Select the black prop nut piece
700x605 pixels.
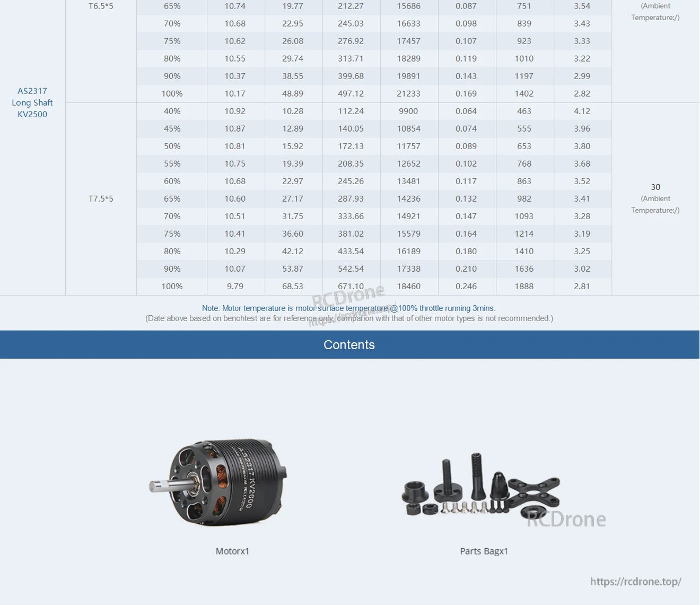tap(413, 509)
